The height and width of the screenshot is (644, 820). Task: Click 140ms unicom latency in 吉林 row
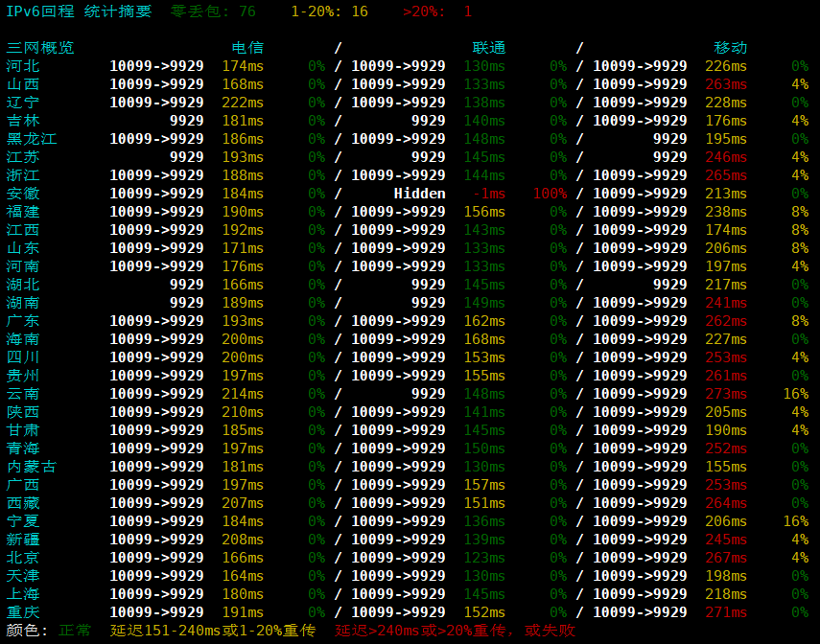(x=484, y=121)
